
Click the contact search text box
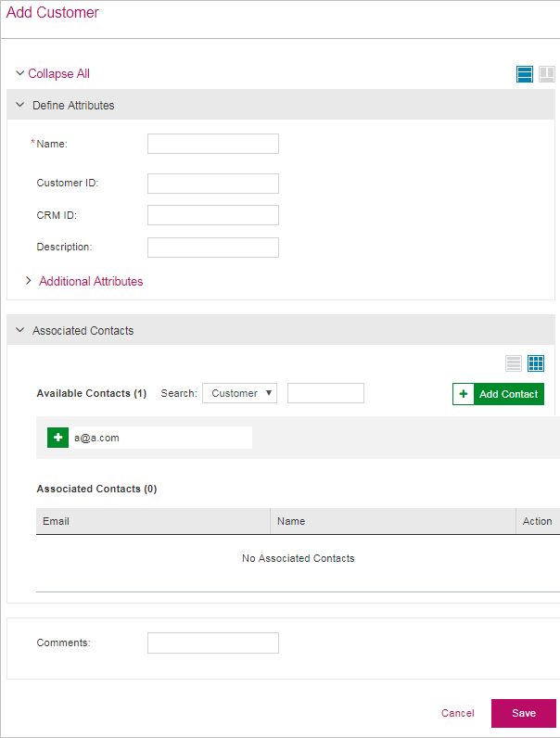(x=325, y=393)
